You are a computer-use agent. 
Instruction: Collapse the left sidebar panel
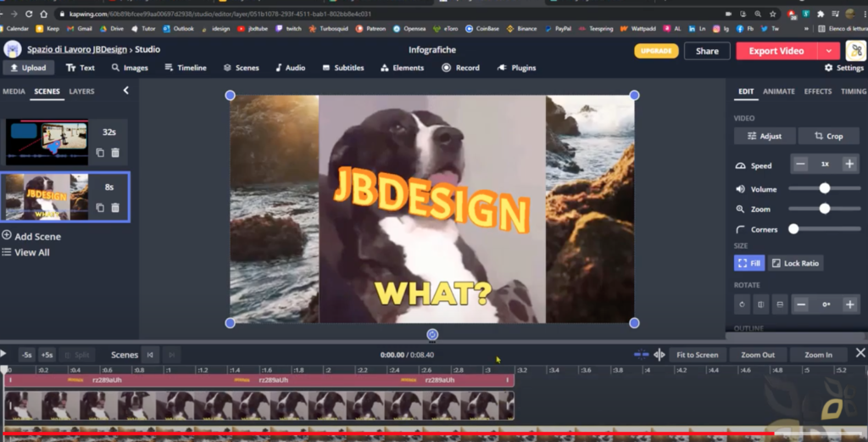click(125, 90)
